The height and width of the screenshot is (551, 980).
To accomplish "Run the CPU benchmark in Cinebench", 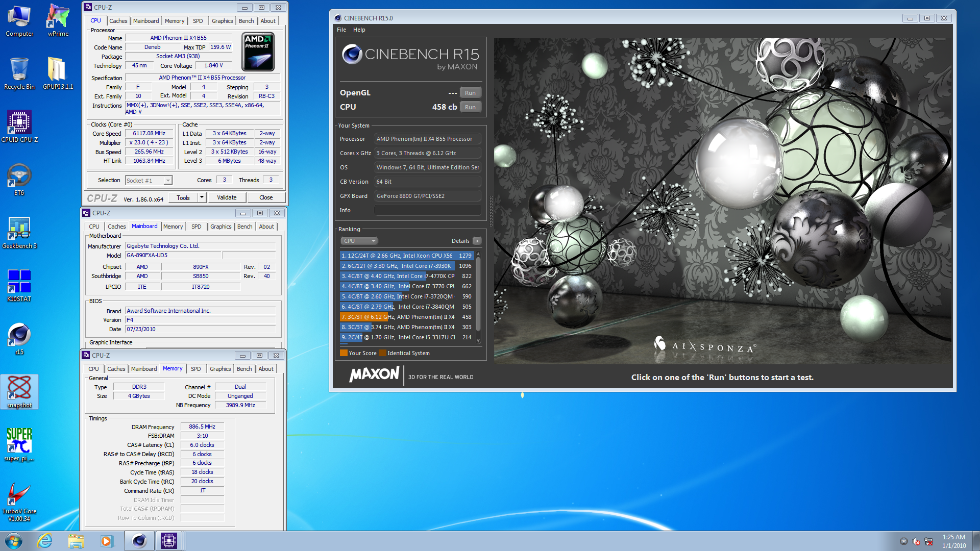I will (470, 107).
